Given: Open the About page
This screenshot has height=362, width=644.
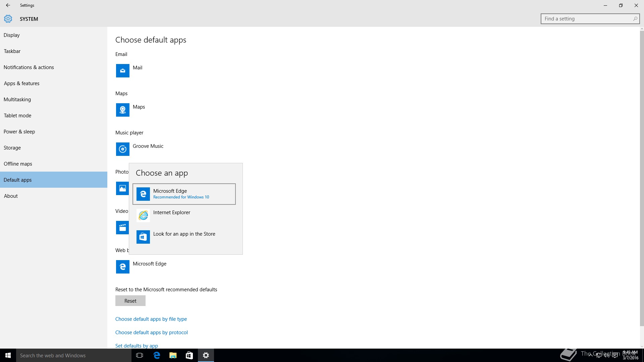Looking at the screenshot, I should coord(54,196).
